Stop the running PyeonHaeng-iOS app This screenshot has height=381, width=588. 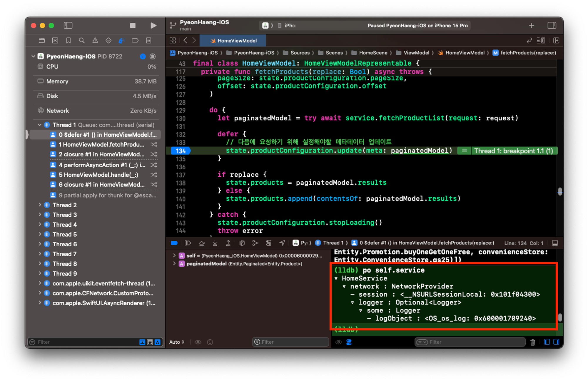133,26
